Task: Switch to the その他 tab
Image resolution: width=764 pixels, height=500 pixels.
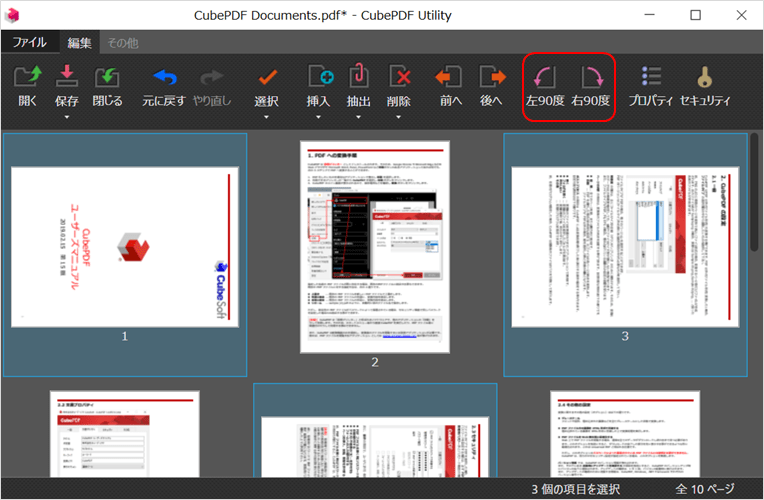Action: coord(123,43)
